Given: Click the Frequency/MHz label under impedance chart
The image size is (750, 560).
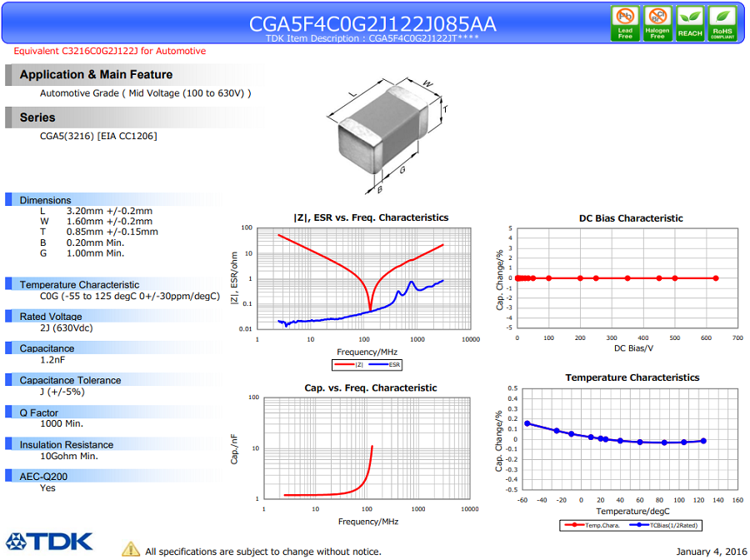Looking at the screenshot, I should click(367, 352).
